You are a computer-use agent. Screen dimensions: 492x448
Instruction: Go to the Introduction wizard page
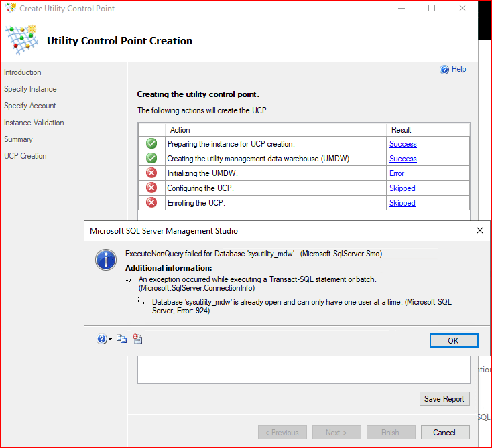coord(23,72)
